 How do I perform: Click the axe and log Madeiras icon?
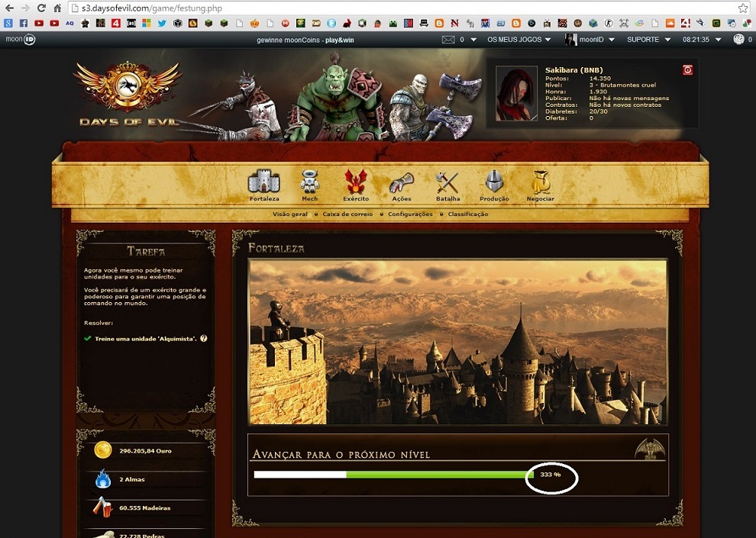pos(102,507)
